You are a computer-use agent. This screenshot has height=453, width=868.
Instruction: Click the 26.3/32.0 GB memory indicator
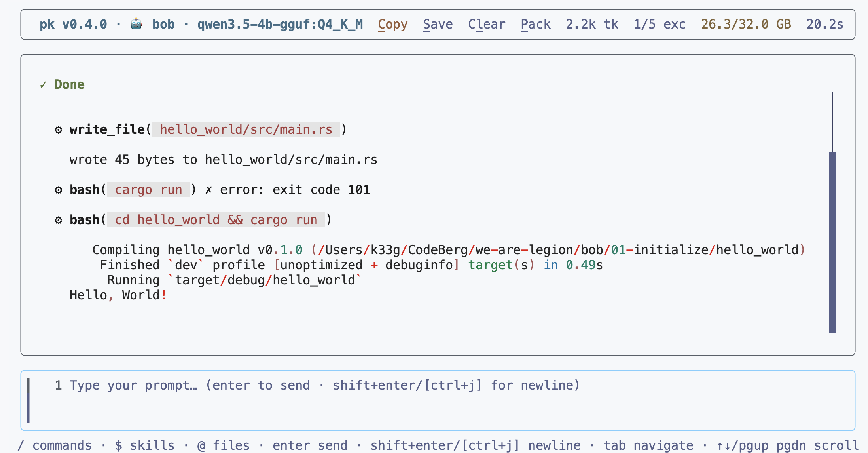(x=746, y=24)
